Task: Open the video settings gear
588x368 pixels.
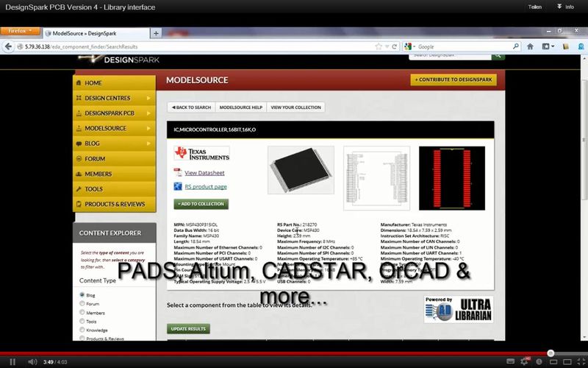Action: pos(525,361)
